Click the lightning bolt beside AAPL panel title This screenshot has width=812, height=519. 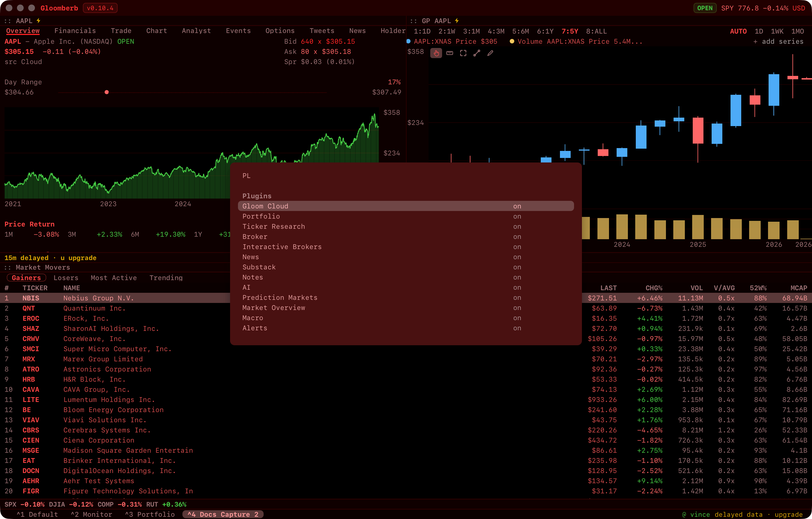38,21
